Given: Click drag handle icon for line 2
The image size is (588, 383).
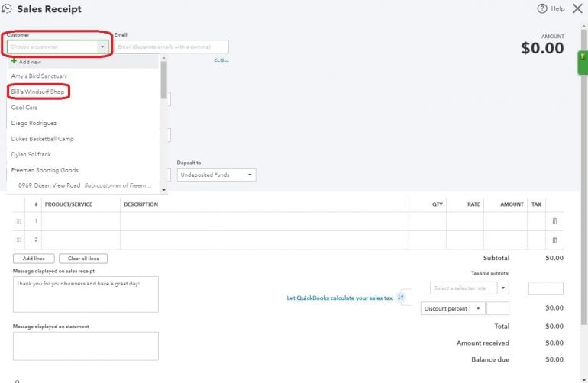Looking at the screenshot, I should 19,240.
